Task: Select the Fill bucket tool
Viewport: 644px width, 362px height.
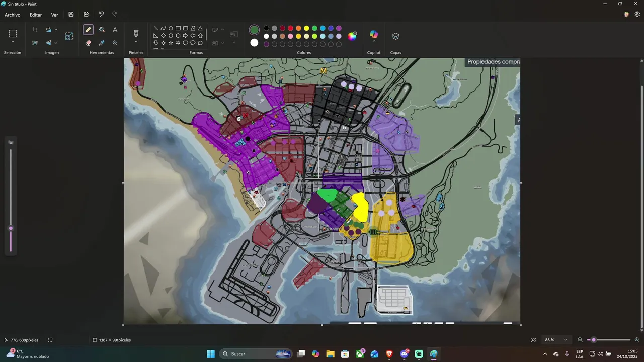Action: [x=102, y=30]
